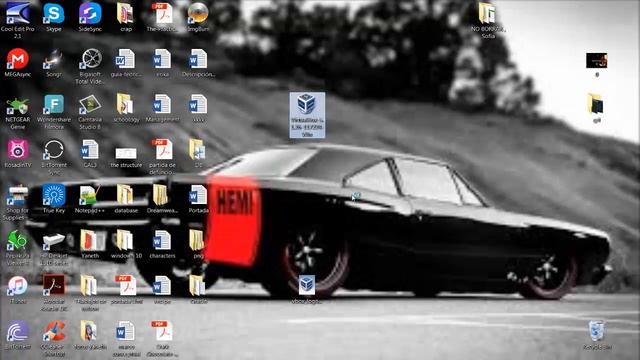Open the Cool Edit Pro 2.1 shortcut
The image size is (640, 360).
click(18, 20)
